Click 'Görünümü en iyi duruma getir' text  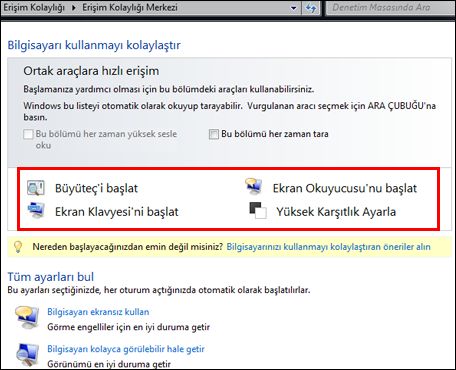(109, 364)
